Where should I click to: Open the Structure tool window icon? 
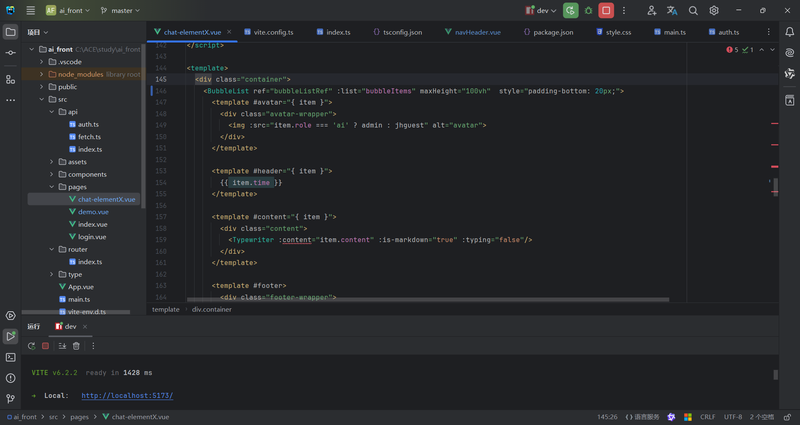pos(10,80)
